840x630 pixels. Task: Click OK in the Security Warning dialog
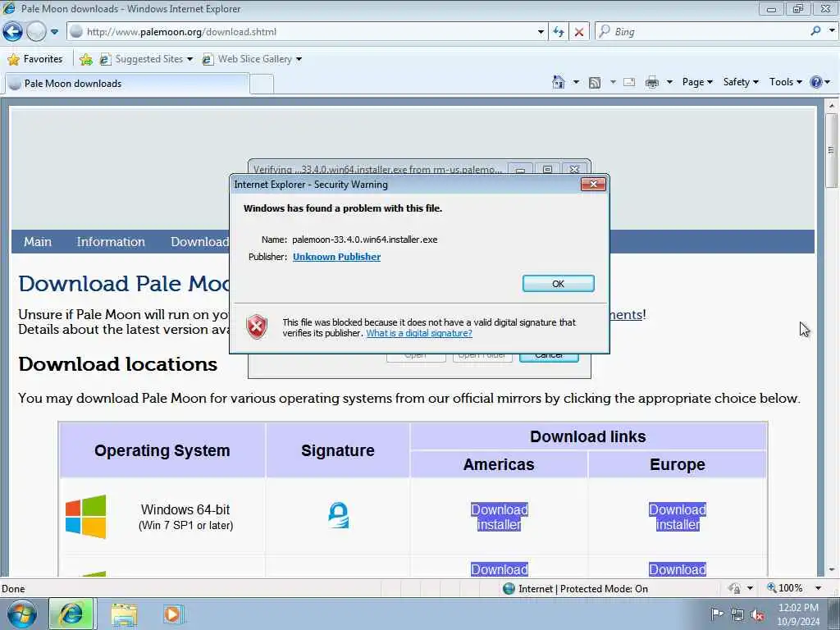coord(558,283)
